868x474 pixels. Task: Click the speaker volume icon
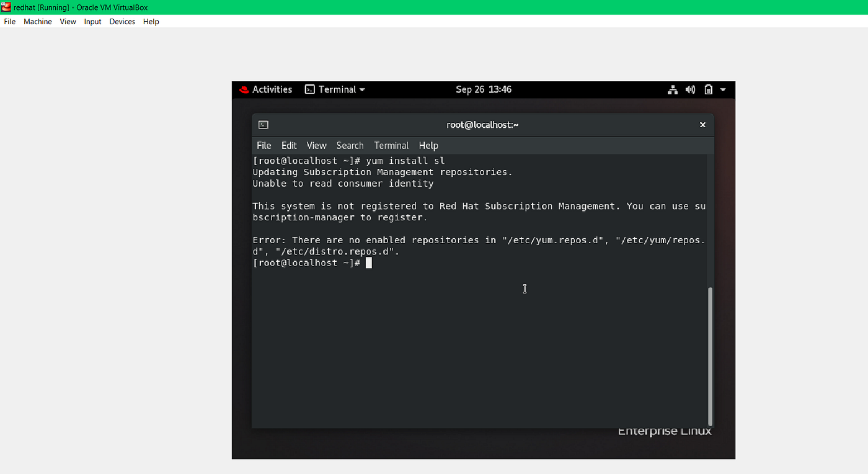pos(690,89)
